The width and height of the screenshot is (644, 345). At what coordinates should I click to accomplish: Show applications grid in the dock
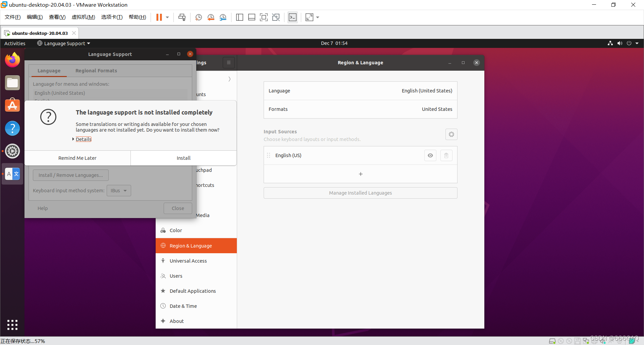tap(12, 325)
